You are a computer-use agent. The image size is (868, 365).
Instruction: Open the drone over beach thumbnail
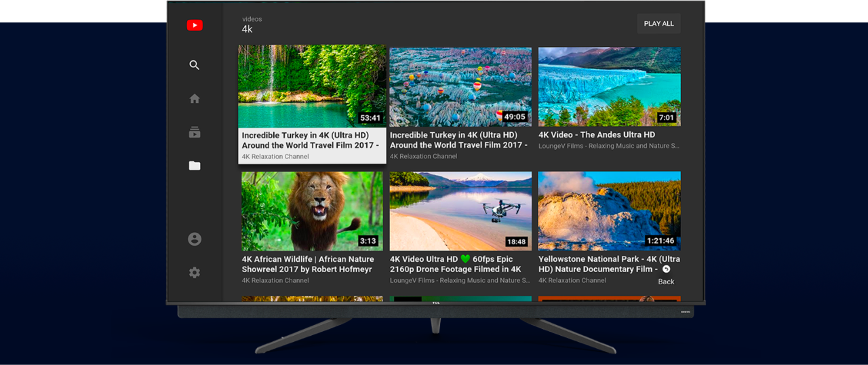pyautogui.click(x=460, y=210)
